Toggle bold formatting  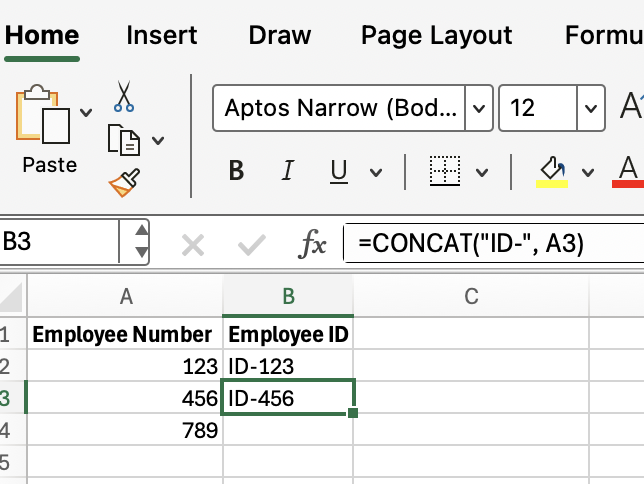[236, 171]
